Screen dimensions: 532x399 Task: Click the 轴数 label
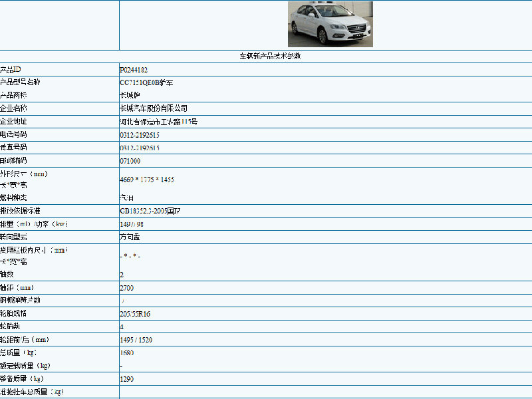pos(7,274)
